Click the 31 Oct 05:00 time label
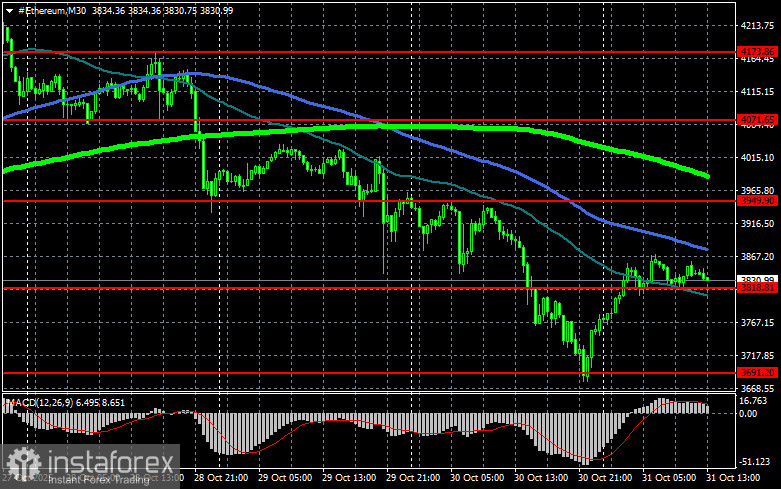The height and width of the screenshot is (489, 781). (669, 478)
